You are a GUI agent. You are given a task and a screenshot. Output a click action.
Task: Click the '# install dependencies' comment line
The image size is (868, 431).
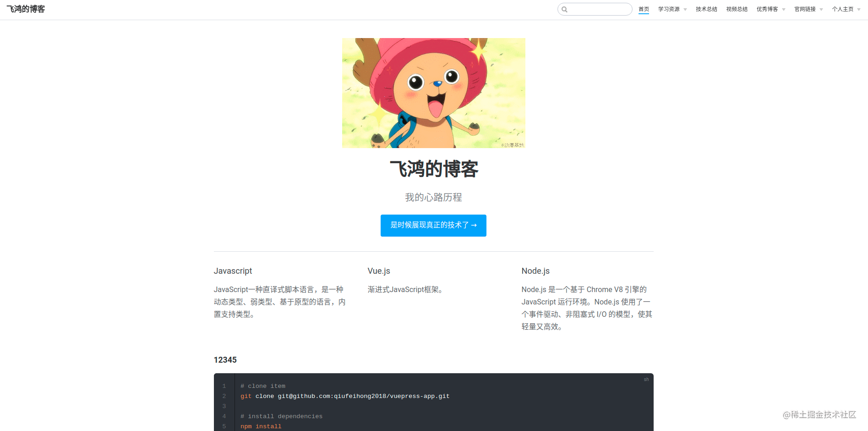[281, 416]
